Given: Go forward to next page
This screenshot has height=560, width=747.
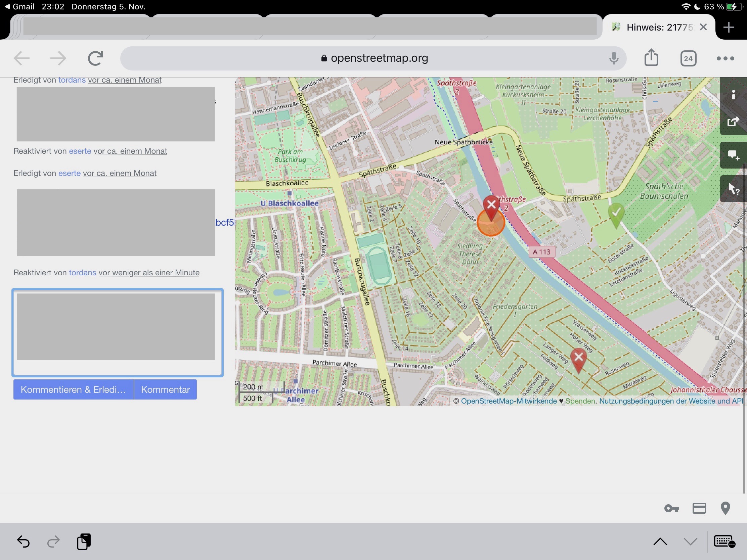Looking at the screenshot, I should [58, 58].
